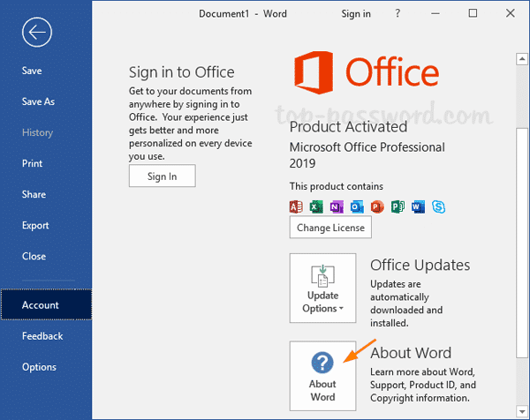The image size is (530, 420).
Task: Click the PowerPoint app icon
Action: pyautogui.click(x=377, y=206)
